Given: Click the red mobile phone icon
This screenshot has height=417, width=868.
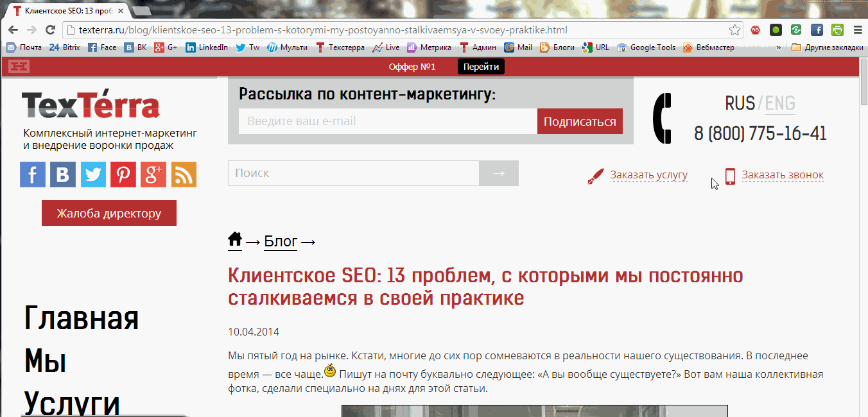Looking at the screenshot, I should 730,176.
